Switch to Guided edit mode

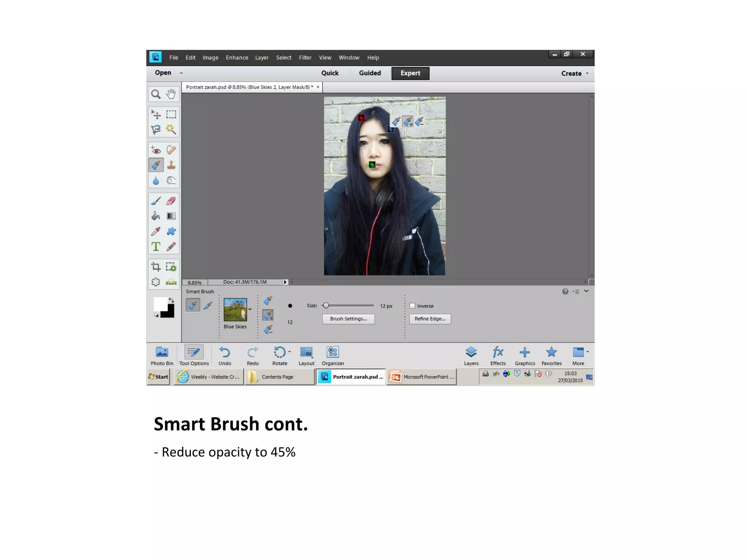[370, 73]
